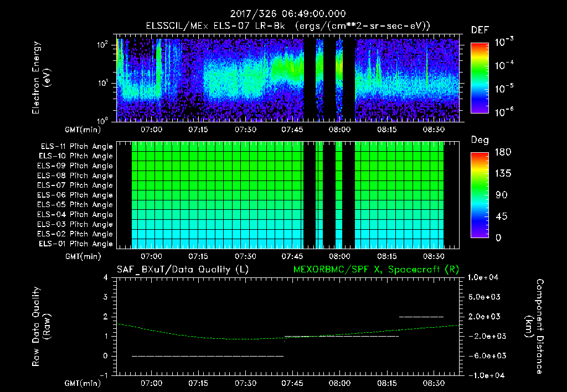
Task: Click the 4 value on data quality axis
Action: tap(106, 277)
